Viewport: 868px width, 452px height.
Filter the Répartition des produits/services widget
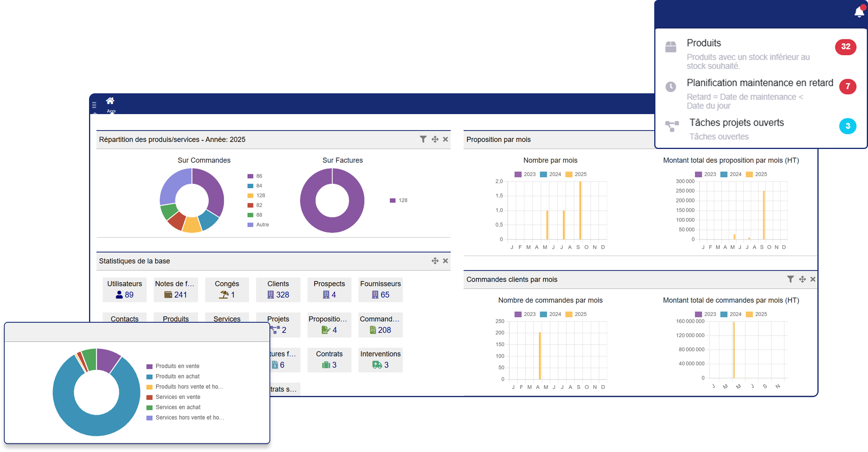point(423,139)
